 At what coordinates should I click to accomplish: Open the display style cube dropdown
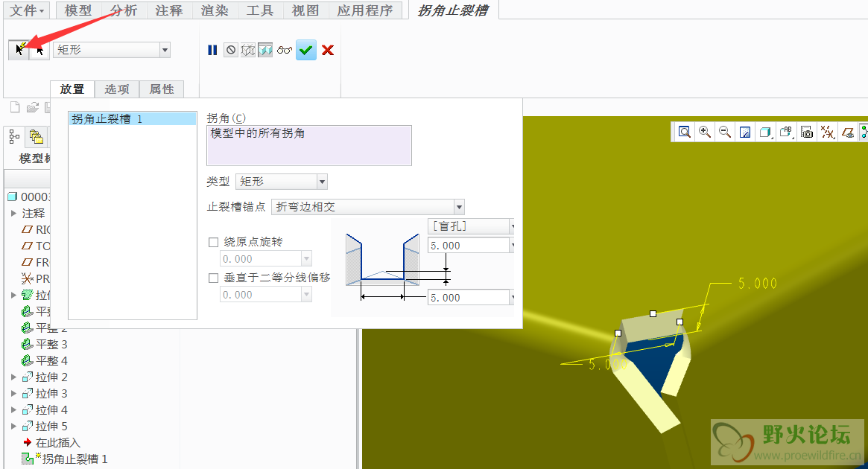766,133
